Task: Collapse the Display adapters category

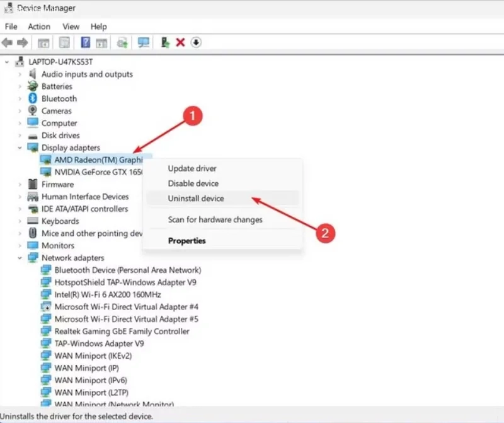Action: (20, 148)
